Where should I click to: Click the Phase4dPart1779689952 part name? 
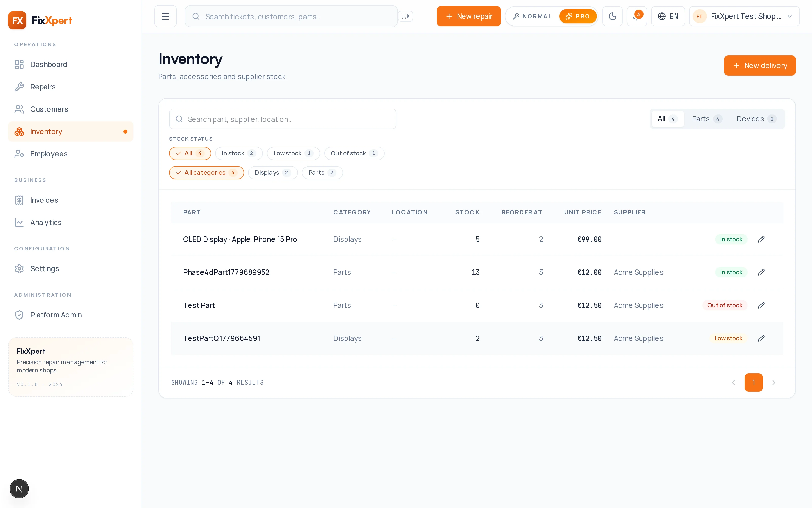(x=226, y=272)
